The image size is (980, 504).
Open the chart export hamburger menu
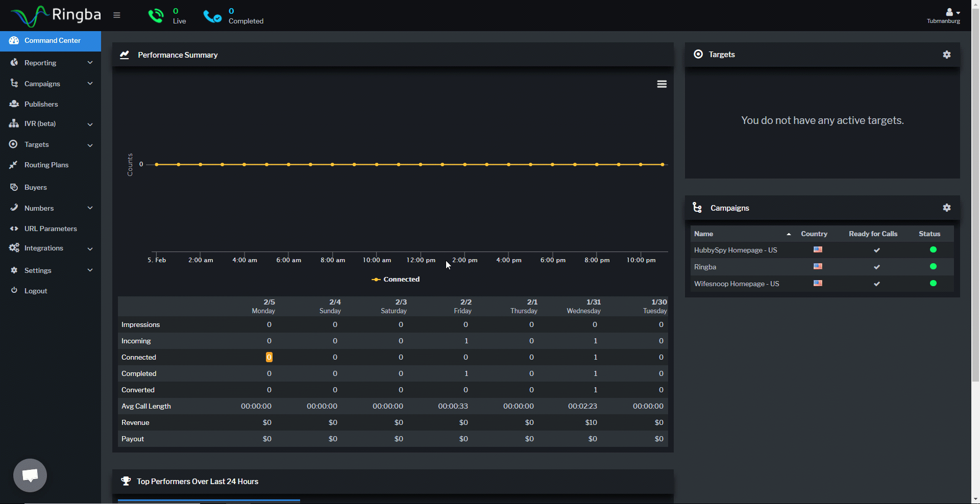pos(662,84)
